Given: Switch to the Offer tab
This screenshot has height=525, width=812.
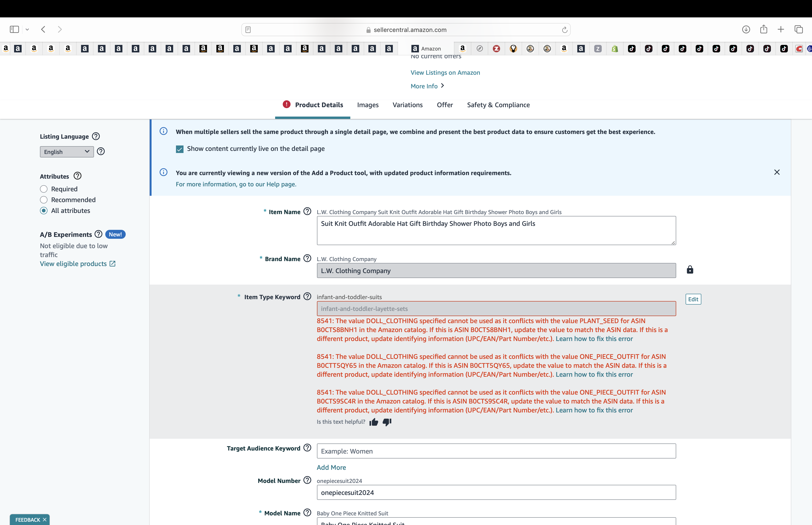Looking at the screenshot, I should coord(445,105).
